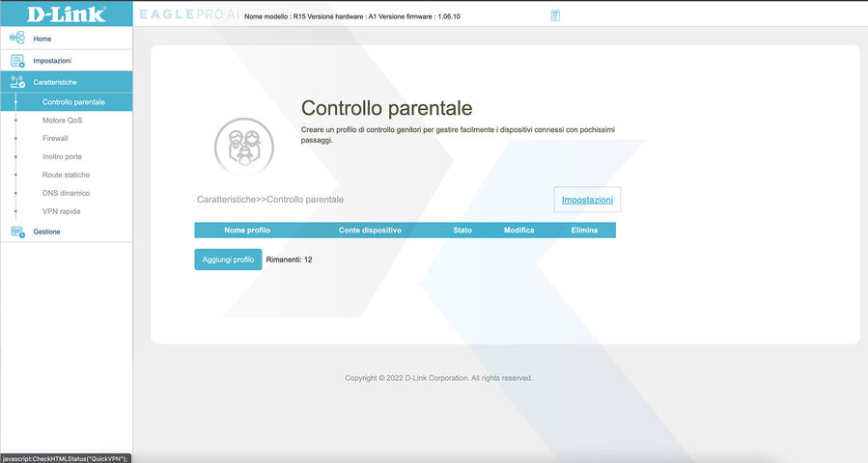The width and height of the screenshot is (868, 463).
Task: Click the document icon in top header
Action: point(555,15)
